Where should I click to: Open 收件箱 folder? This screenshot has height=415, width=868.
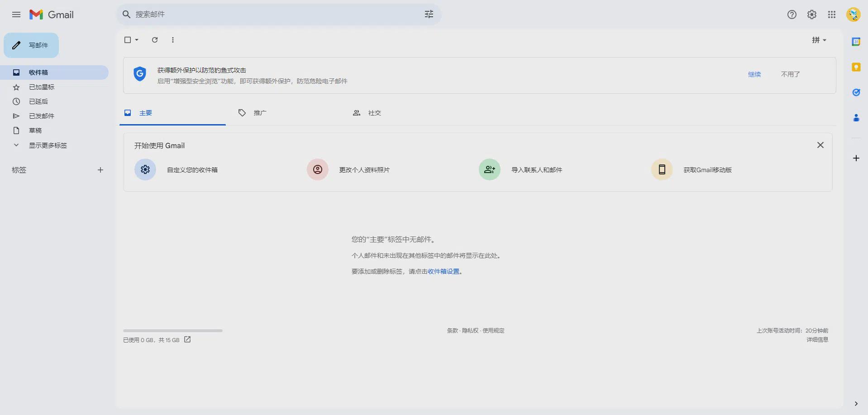(54, 72)
